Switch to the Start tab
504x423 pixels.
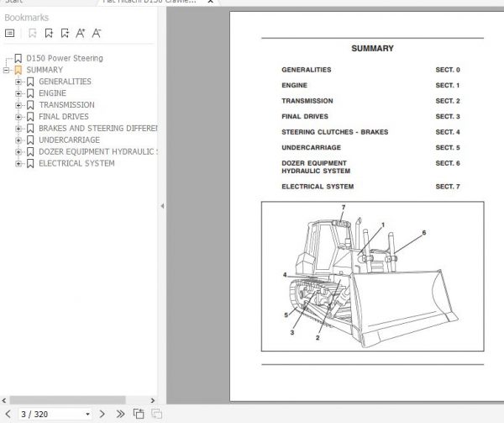(13, 2)
